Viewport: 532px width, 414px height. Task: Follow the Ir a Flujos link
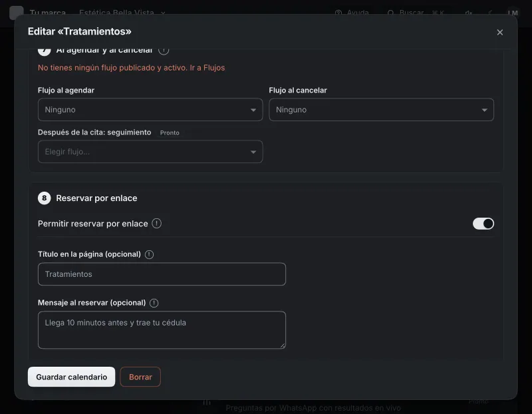click(x=207, y=68)
